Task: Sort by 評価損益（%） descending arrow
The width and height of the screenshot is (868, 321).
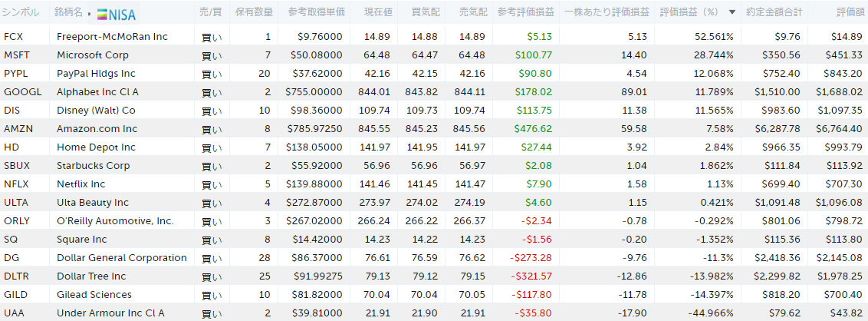Action: (732, 12)
